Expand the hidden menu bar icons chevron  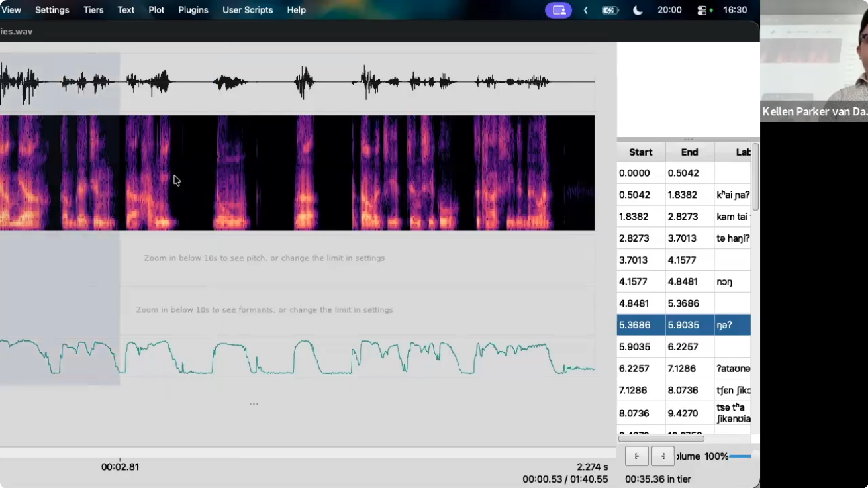(x=585, y=10)
